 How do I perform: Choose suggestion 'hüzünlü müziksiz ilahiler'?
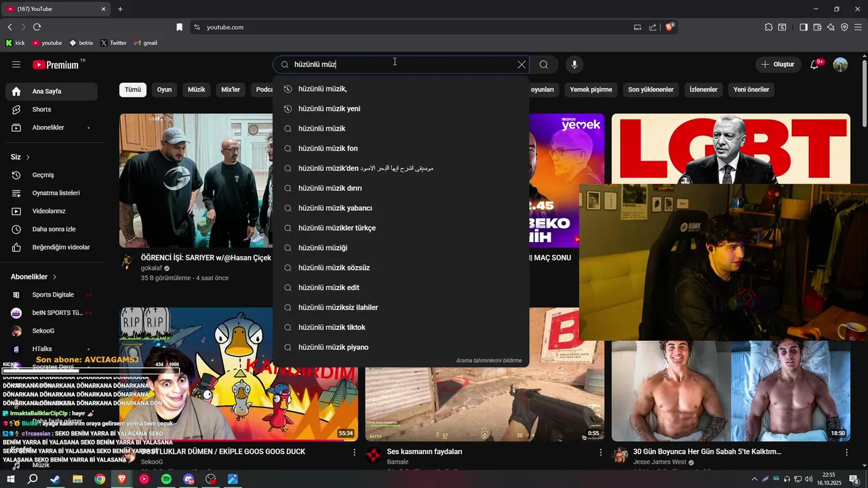401,308
